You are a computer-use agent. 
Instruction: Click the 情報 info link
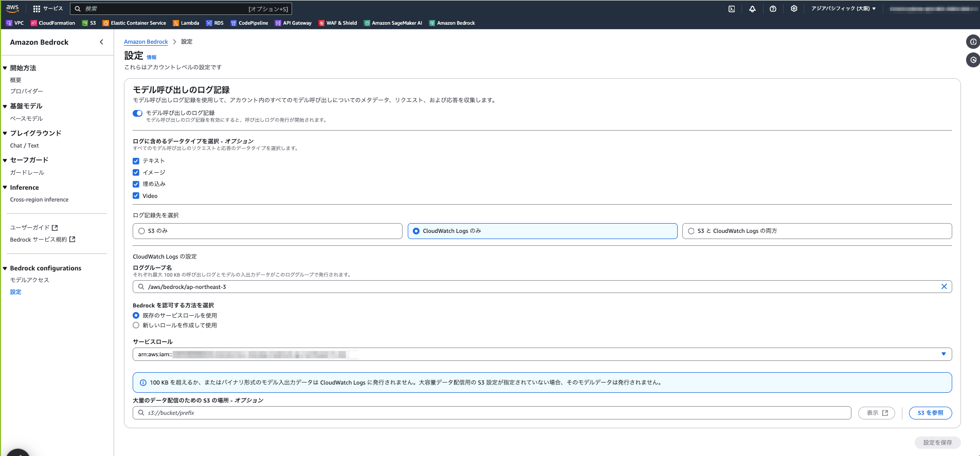point(152,58)
